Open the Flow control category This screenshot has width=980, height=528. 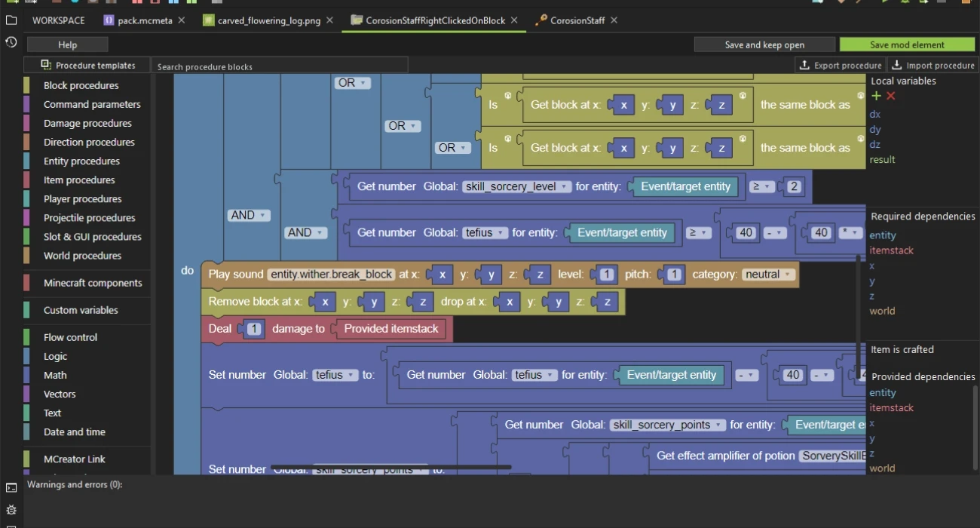[x=70, y=337]
